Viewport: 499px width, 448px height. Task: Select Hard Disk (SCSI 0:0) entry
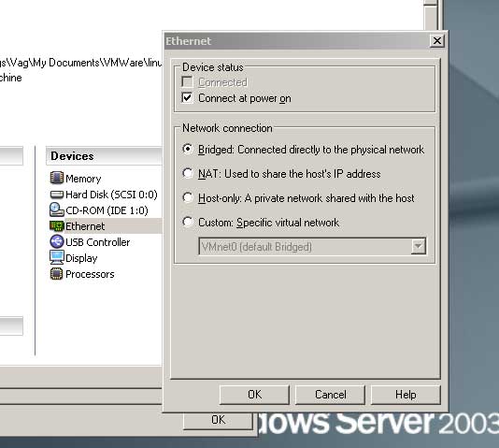111,195
